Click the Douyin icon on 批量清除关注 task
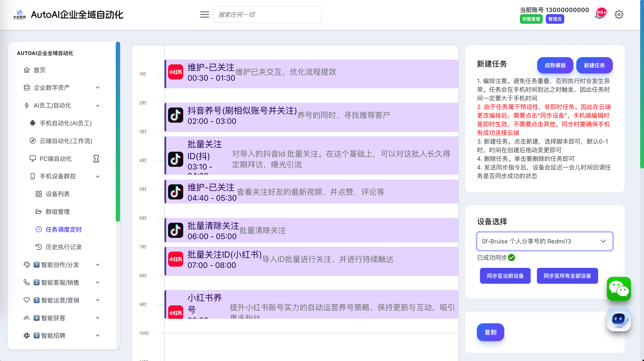This screenshot has width=644, height=361. (x=176, y=230)
